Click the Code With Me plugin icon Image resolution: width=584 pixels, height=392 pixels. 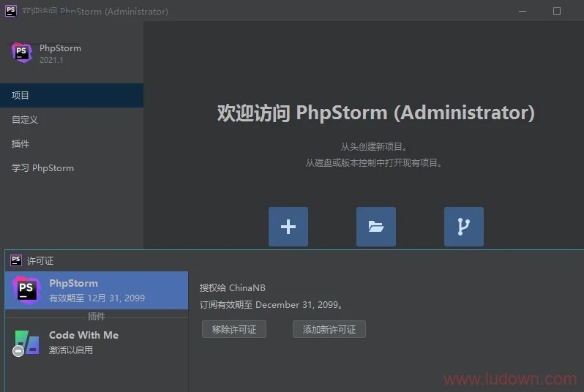pyautogui.click(x=26, y=343)
